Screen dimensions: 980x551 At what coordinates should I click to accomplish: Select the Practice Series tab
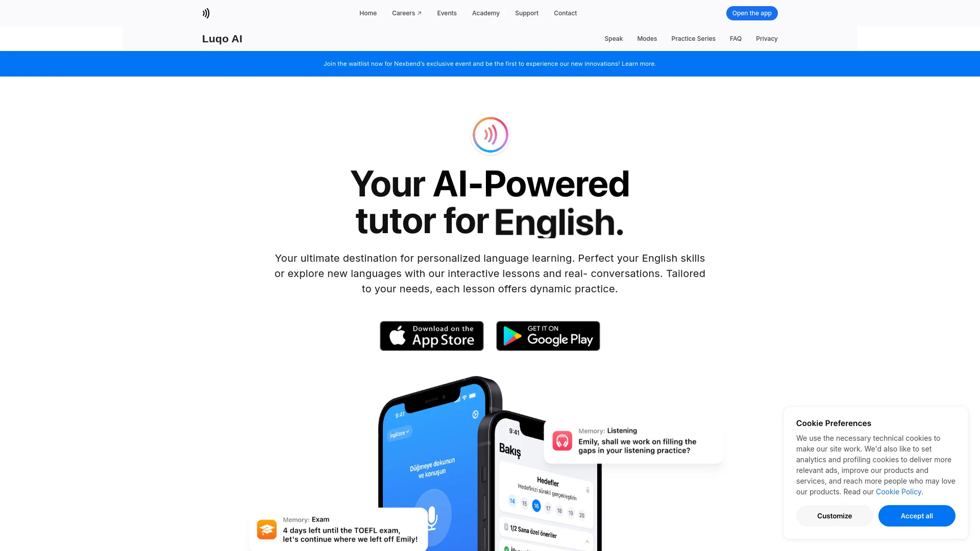[x=693, y=38]
